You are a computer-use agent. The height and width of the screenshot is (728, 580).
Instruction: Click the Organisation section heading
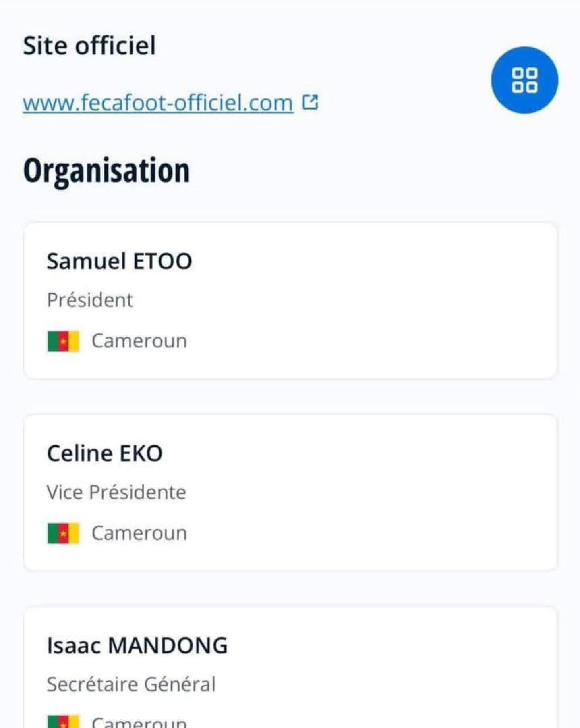(106, 171)
